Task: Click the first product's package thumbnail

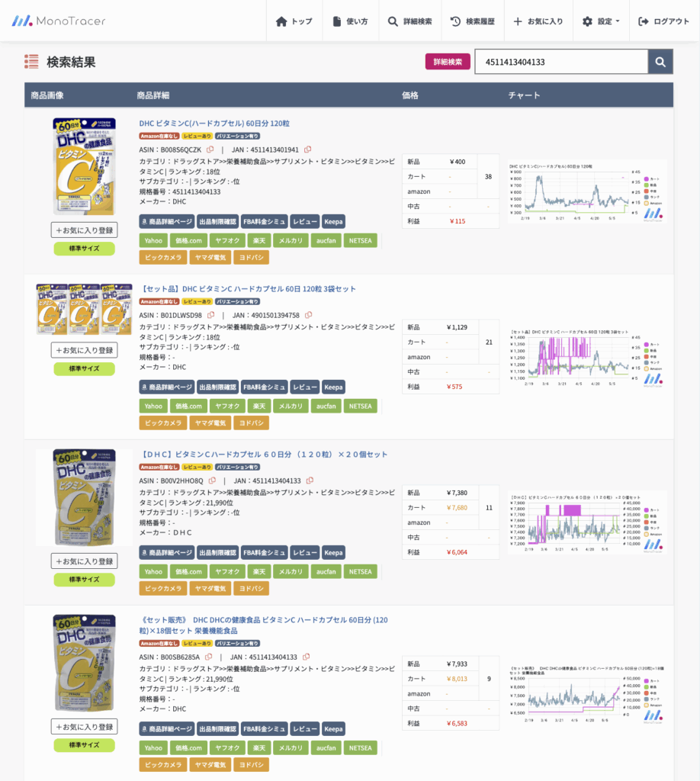Action: (x=84, y=166)
